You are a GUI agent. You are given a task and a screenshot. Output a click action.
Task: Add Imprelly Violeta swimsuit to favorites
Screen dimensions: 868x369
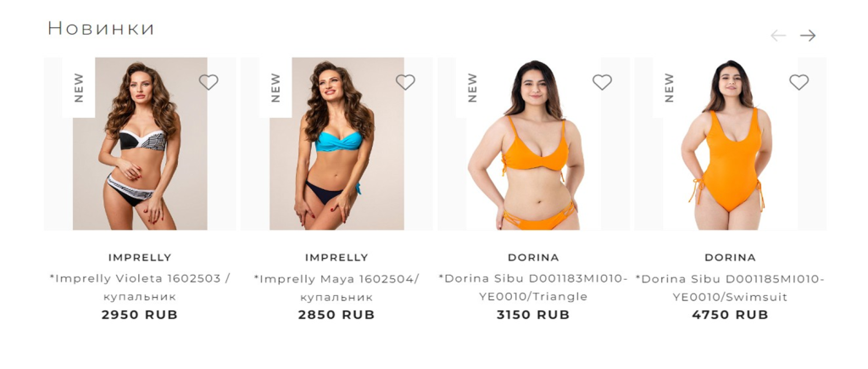209,82
